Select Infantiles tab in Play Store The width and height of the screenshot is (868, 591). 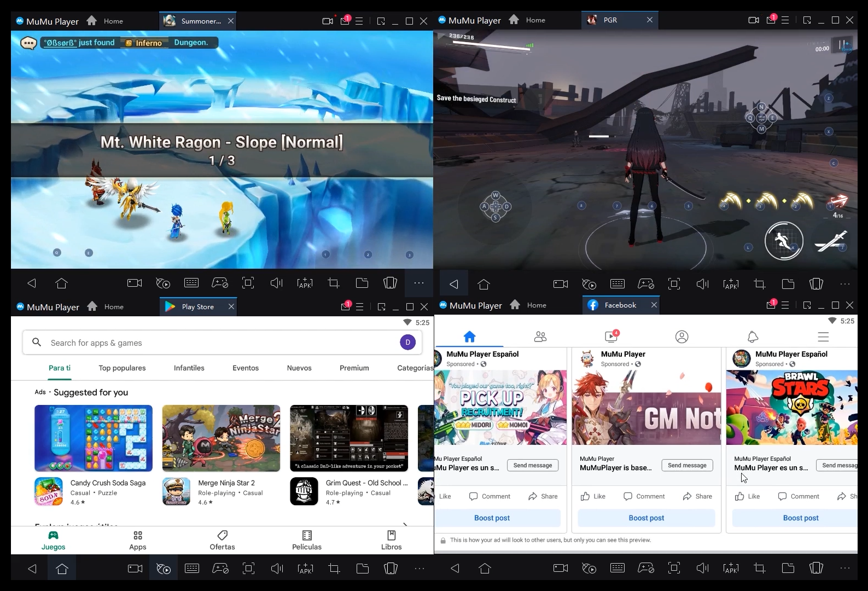coord(189,368)
